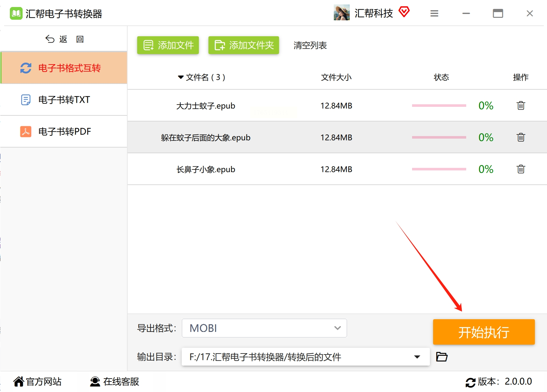Image resolution: width=547 pixels, height=392 pixels.
Task: Open output folder via folder icon
Action: pos(442,357)
